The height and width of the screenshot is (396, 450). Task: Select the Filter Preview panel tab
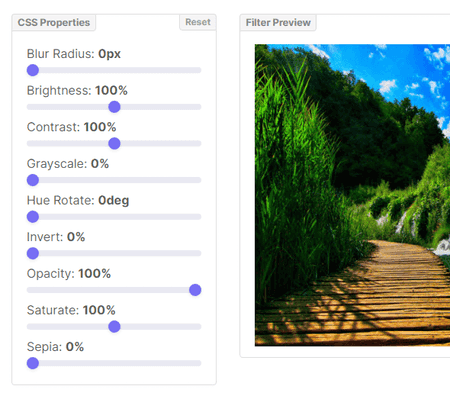coord(278,23)
